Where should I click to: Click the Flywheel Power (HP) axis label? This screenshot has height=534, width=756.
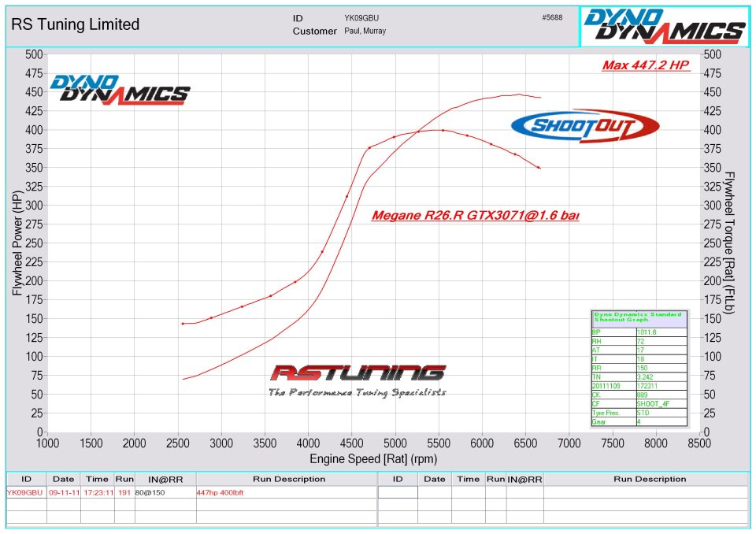point(17,244)
